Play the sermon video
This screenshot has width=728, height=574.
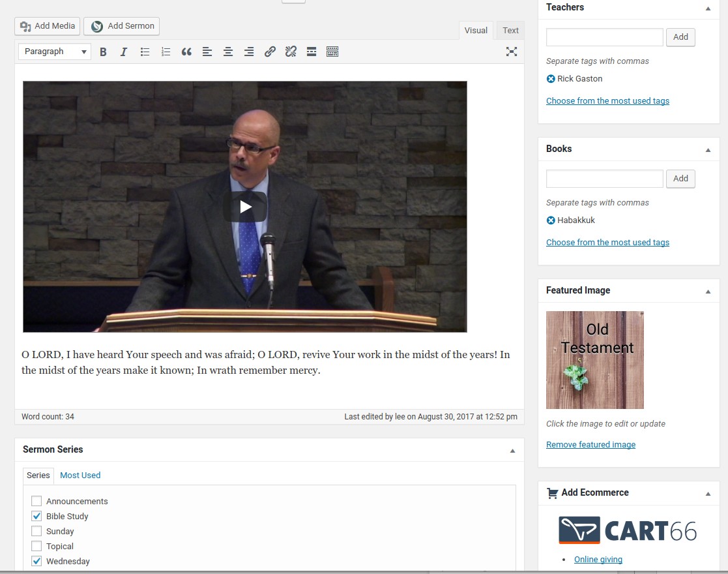(245, 207)
